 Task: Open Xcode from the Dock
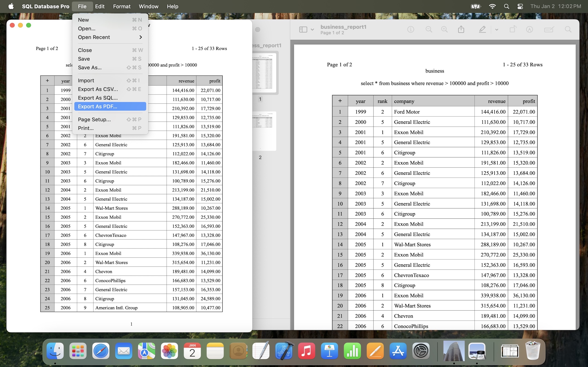coord(284,351)
